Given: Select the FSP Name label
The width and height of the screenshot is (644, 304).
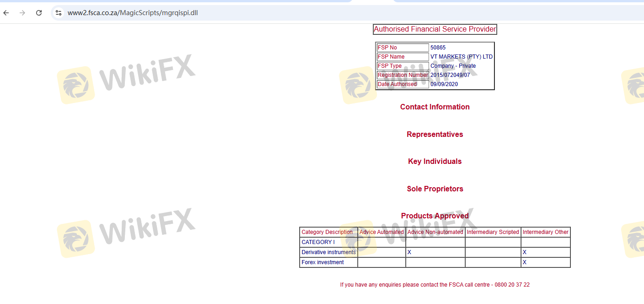Looking at the screenshot, I should pyautogui.click(x=391, y=57).
